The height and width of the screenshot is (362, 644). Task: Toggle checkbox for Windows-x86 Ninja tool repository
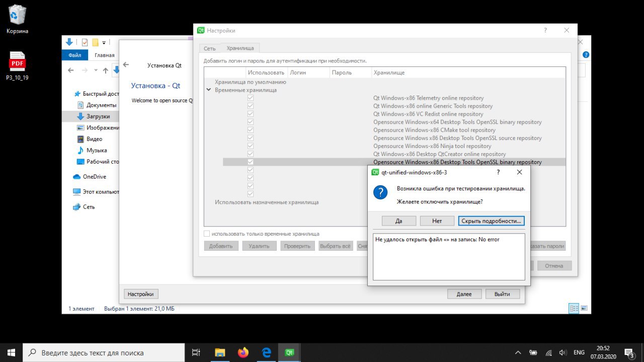pyautogui.click(x=251, y=146)
